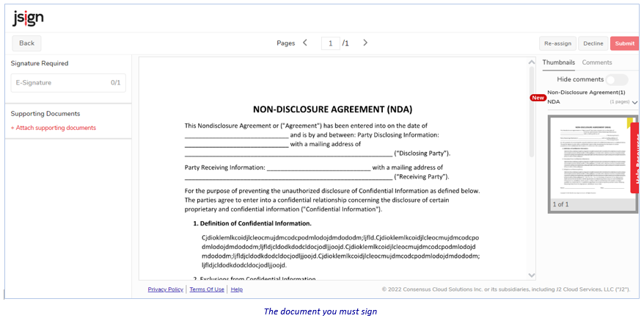Open the Privacy Policy link

(x=166, y=289)
